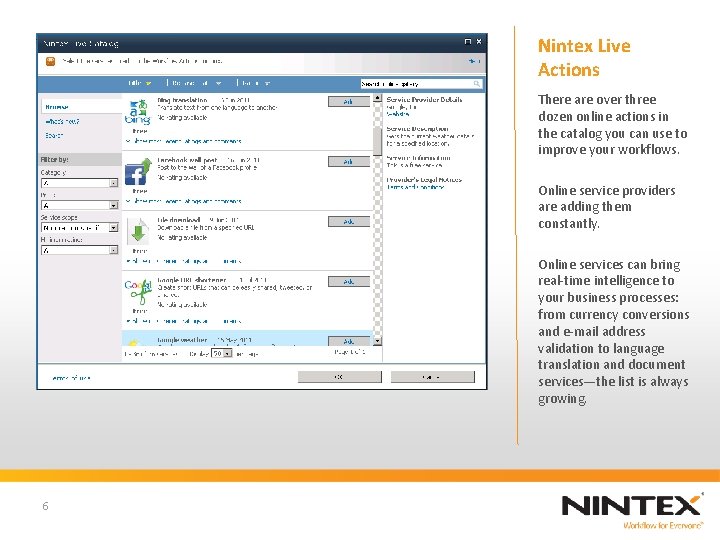Add the File download action

349,222
